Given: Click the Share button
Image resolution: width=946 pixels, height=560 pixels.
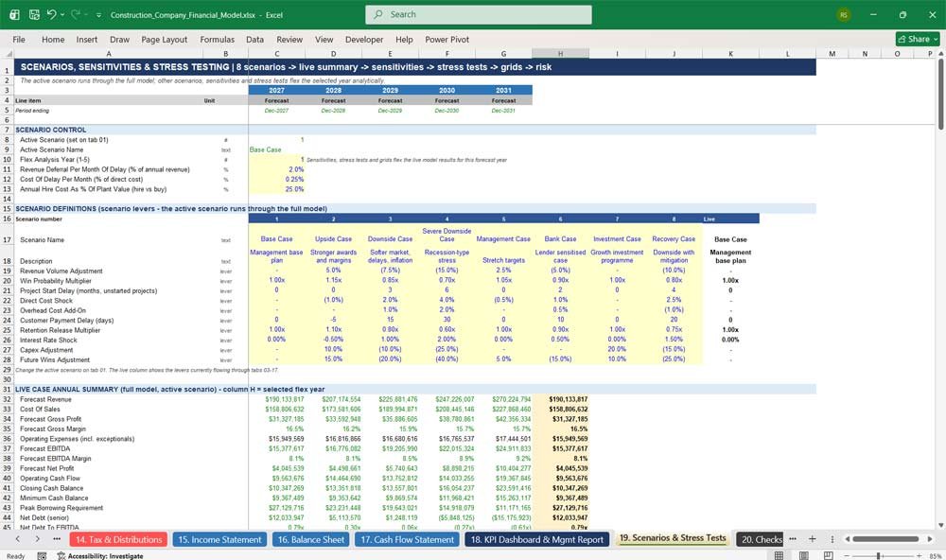Looking at the screenshot, I should (918, 39).
